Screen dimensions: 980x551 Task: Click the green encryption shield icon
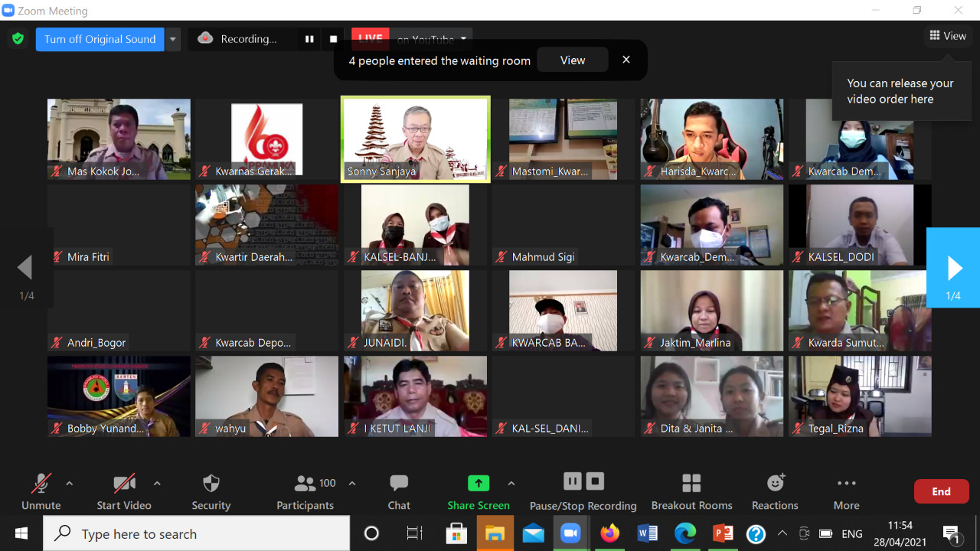[x=18, y=39]
